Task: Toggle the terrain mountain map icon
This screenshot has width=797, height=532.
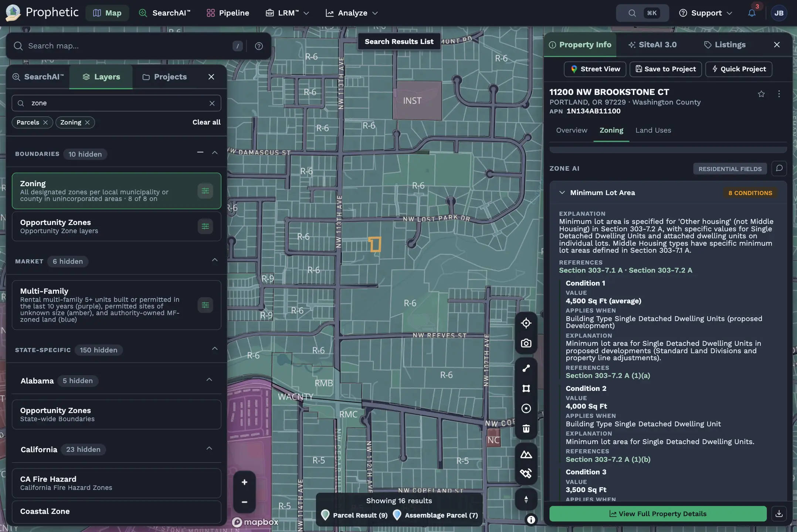Action: tap(526, 454)
